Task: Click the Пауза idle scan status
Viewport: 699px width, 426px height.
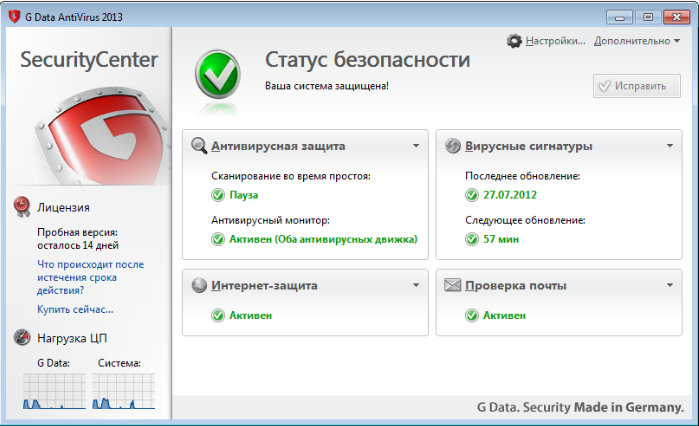Action: [243, 195]
